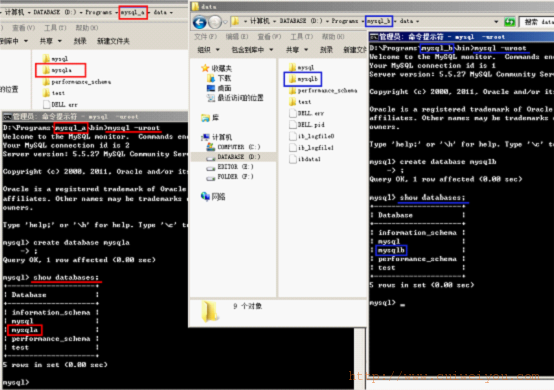Viewport: 554px width, 390px height.
Task: Click the green refresh button beside address bar
Action: click(509, 22)
